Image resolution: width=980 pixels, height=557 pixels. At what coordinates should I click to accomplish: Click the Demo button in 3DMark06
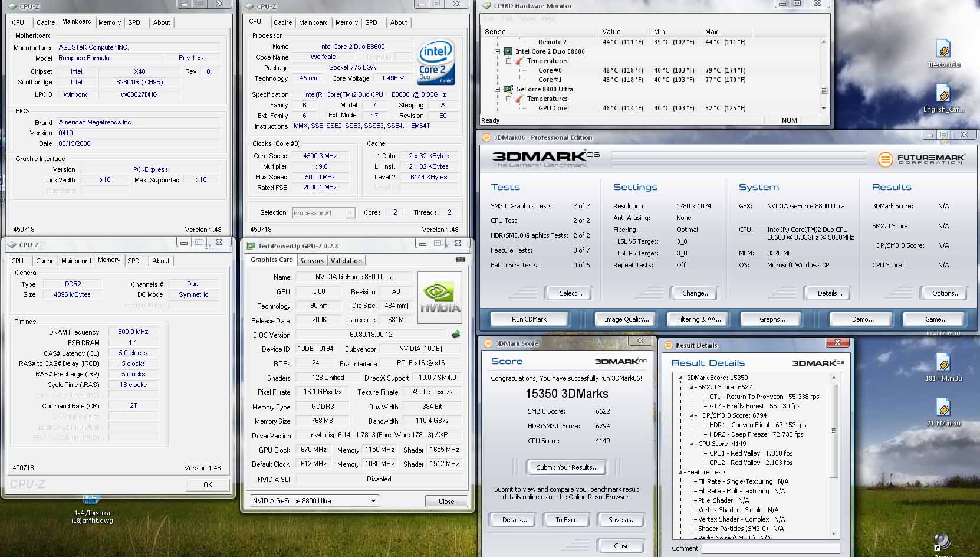[x=863, y=319]
